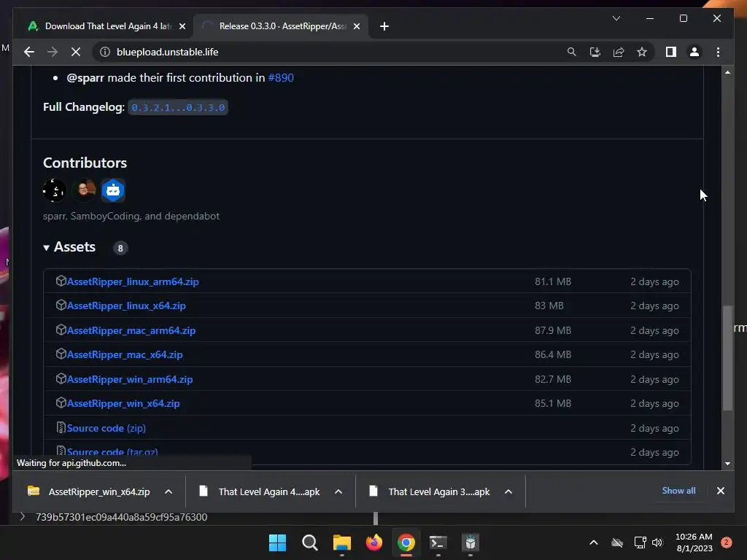The image size is (747, 560).
Task: Close the downloads bar
Action: [721, 491]
